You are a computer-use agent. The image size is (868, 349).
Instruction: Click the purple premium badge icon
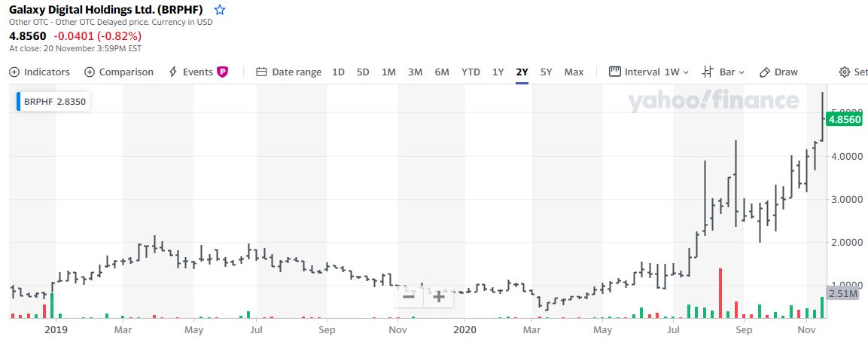(222, 72)
